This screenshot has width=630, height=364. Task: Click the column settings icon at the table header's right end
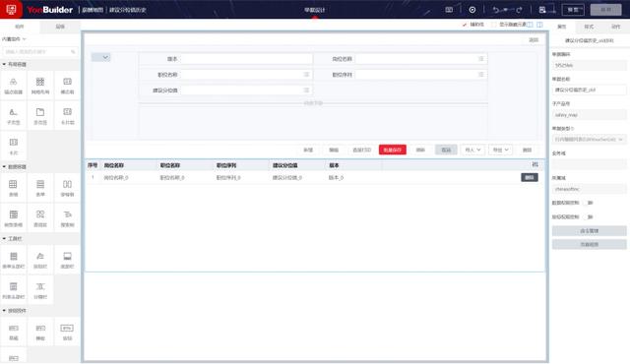[535, 164]
